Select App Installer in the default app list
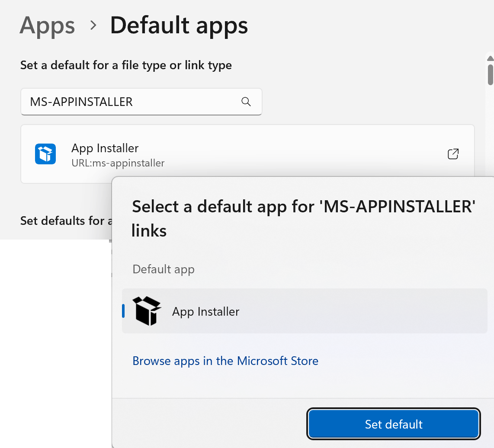 [x=305, y=311]
